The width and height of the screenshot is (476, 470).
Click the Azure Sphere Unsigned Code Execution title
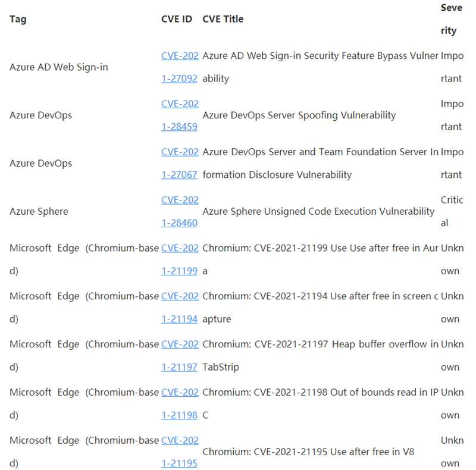[318, 212]
